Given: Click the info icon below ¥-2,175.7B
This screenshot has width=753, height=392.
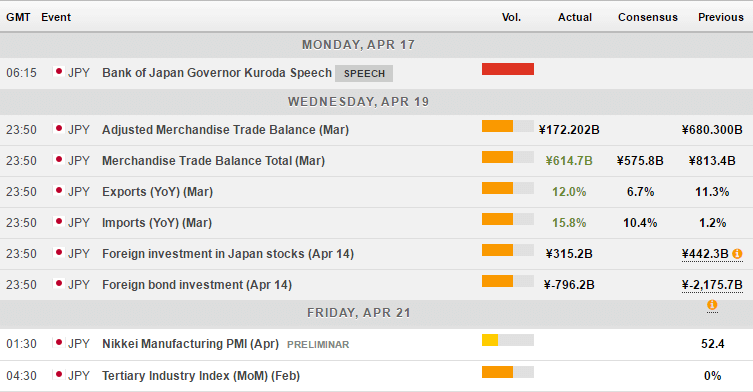Looking at the screenshot, I should point(712,305).
